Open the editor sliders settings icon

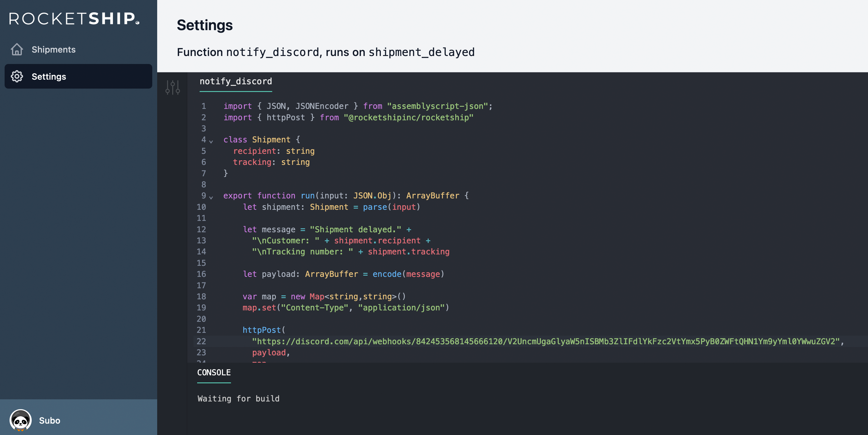pos(173,88)
